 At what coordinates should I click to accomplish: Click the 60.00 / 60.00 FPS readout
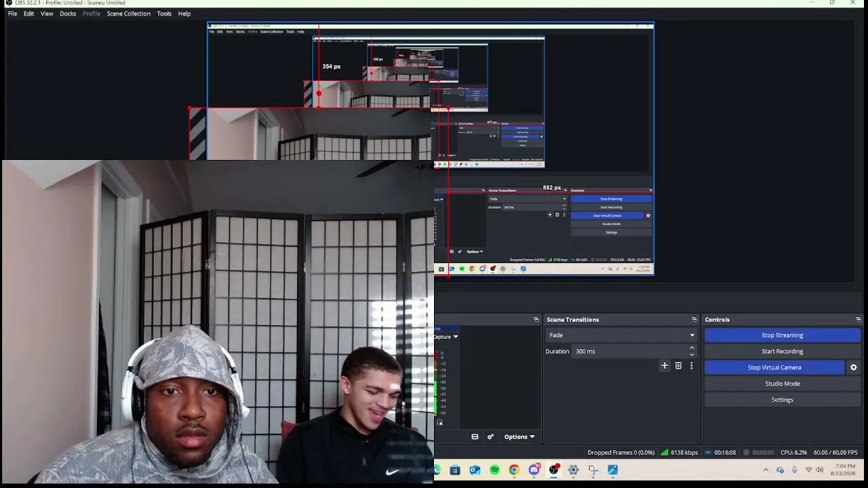(835, 453)
